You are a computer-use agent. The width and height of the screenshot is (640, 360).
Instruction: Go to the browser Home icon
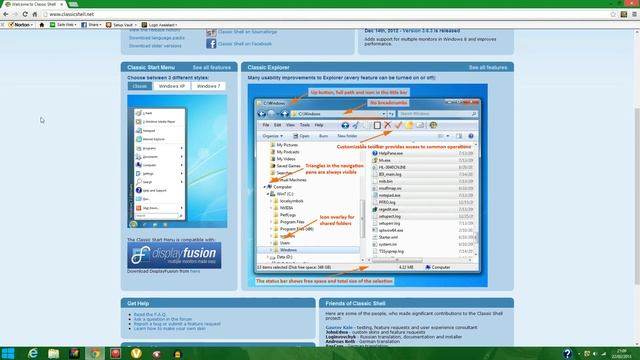(x=35, y=14)
